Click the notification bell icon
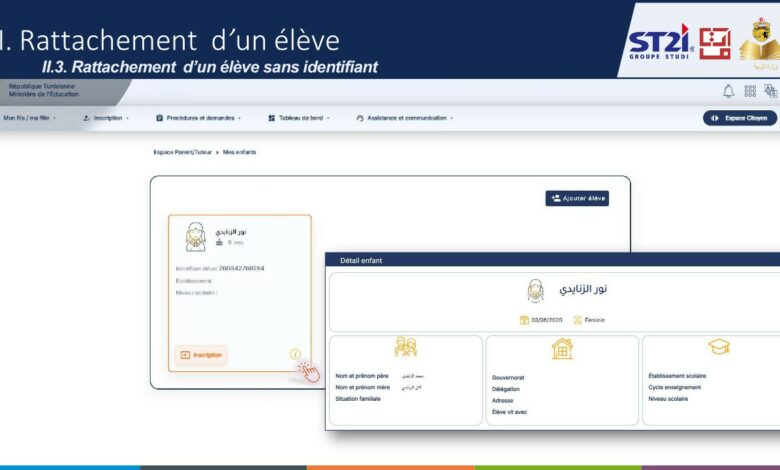780x470 pixels. point(728,91)
